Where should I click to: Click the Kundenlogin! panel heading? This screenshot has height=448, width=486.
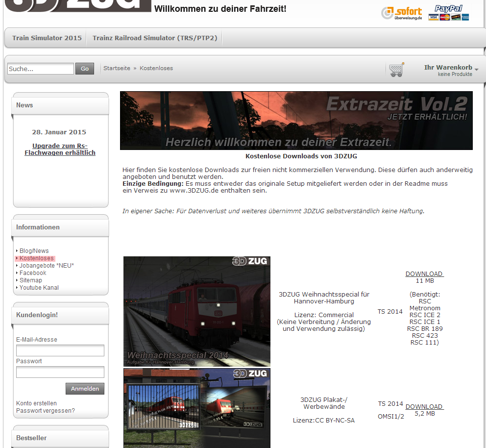[x=37, y=315]
